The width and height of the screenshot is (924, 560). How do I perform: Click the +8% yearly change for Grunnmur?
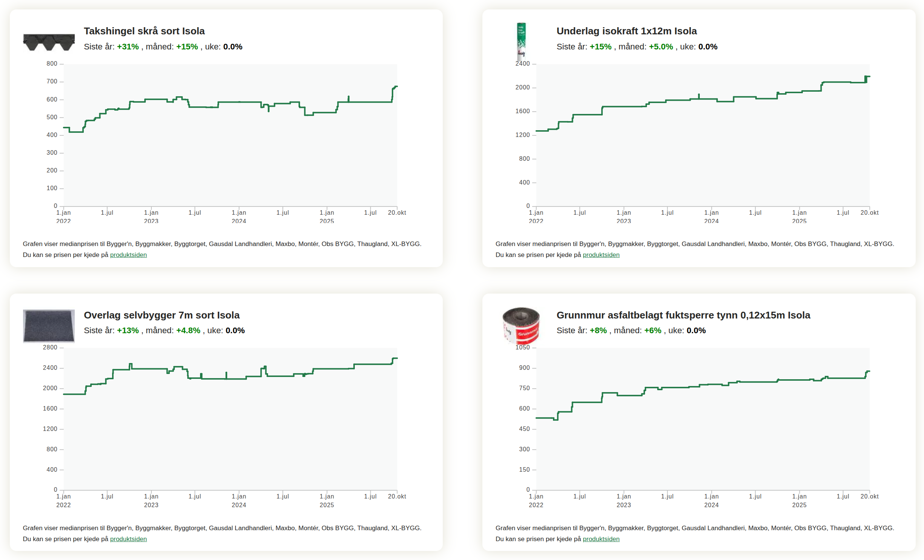598,331
